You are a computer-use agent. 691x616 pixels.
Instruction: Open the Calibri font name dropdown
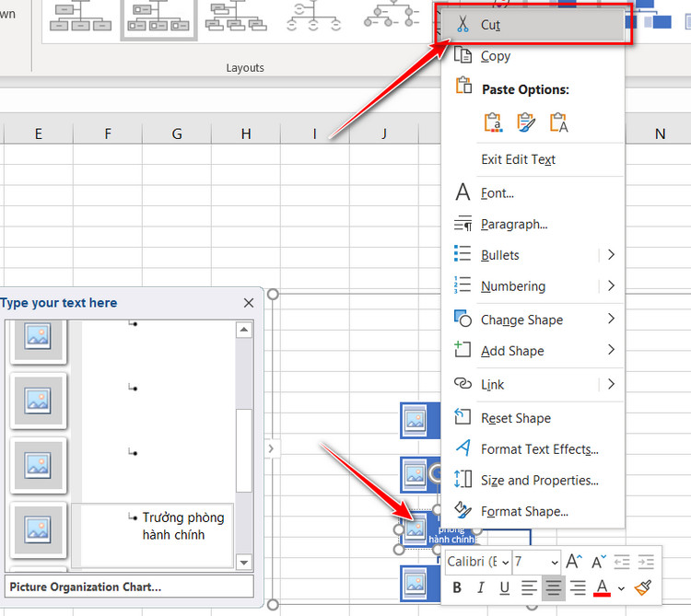coord(506,563)
